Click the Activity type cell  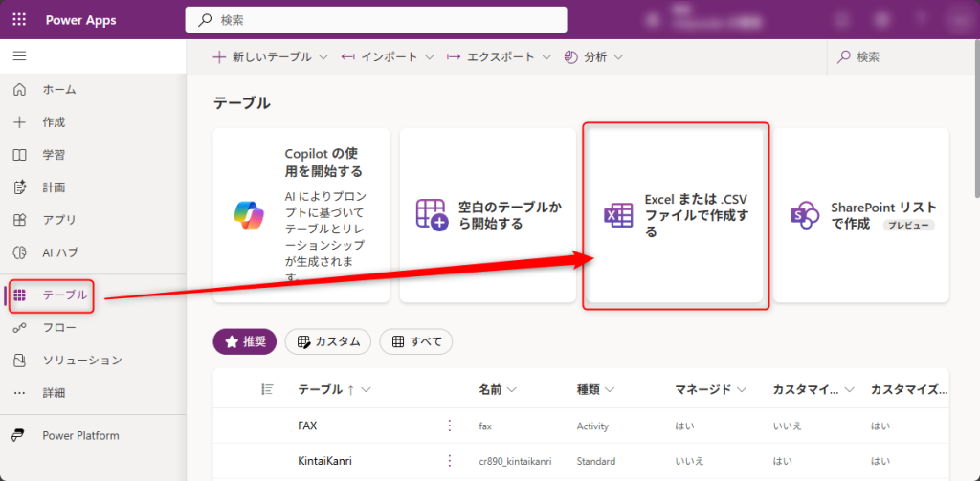tap(592, 426)
